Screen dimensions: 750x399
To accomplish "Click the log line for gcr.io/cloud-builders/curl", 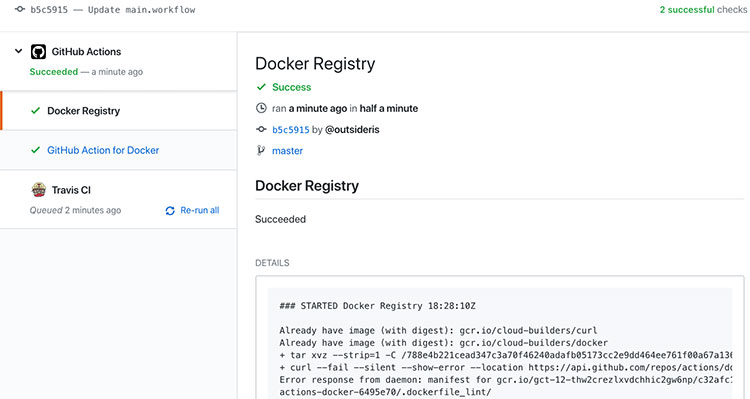I will [438, 331].
